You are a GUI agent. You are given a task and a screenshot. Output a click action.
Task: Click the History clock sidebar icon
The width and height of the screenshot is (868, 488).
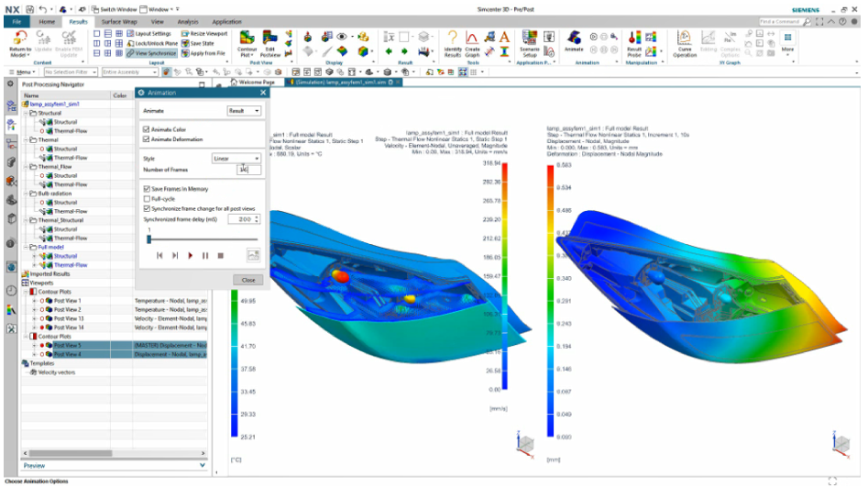tap(11, 291)
